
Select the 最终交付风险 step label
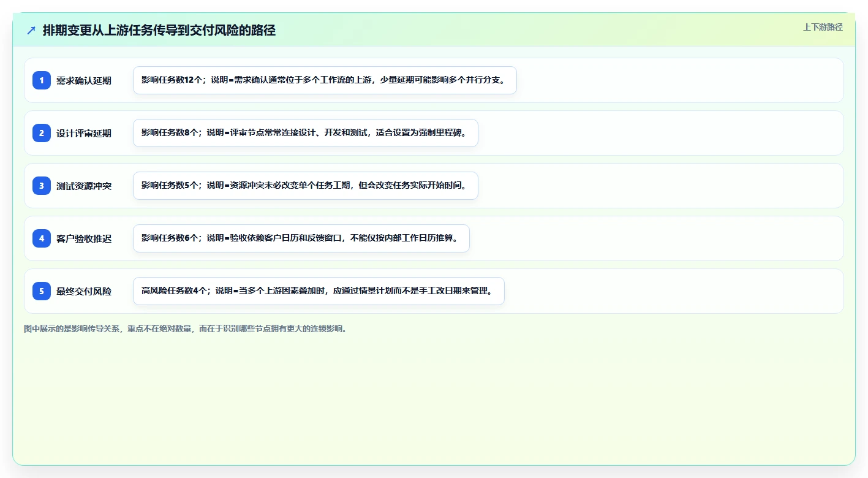point(84,291)
